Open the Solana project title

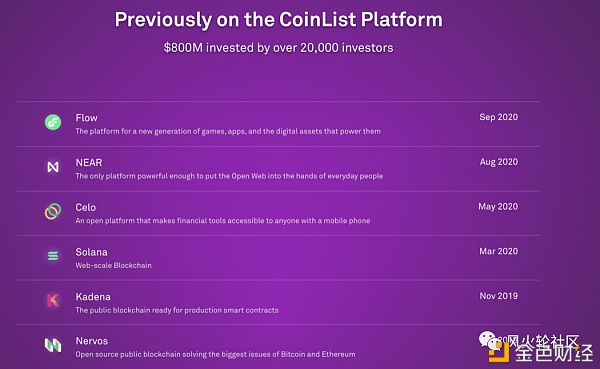tap(91, 252)
